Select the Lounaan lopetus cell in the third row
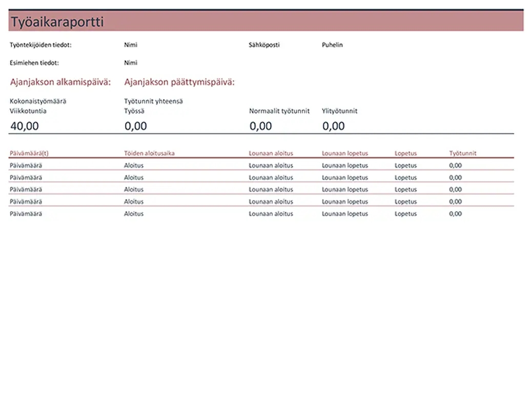Screen dimensions: 532x410 345,190
